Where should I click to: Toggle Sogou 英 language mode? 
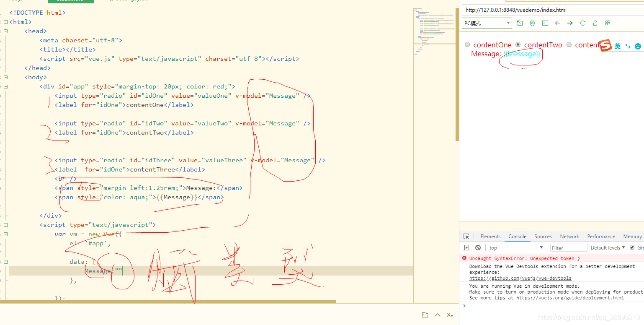click(x=618, y=47)
